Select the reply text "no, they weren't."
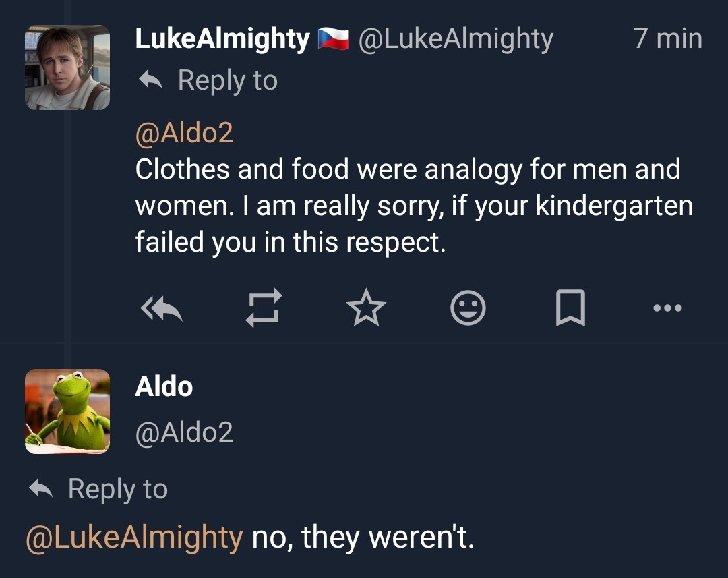The image size is (728, 578). pyautogui.click(x=363, y=538)
